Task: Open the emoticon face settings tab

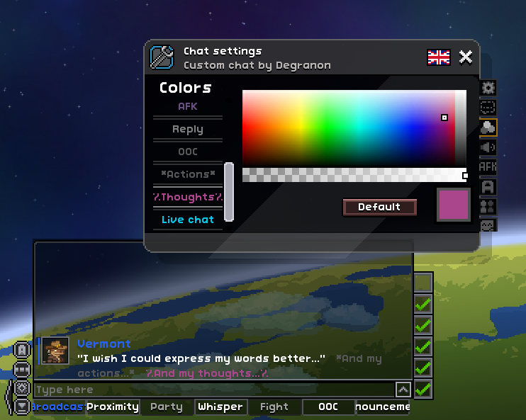Action: coord(488,225)
